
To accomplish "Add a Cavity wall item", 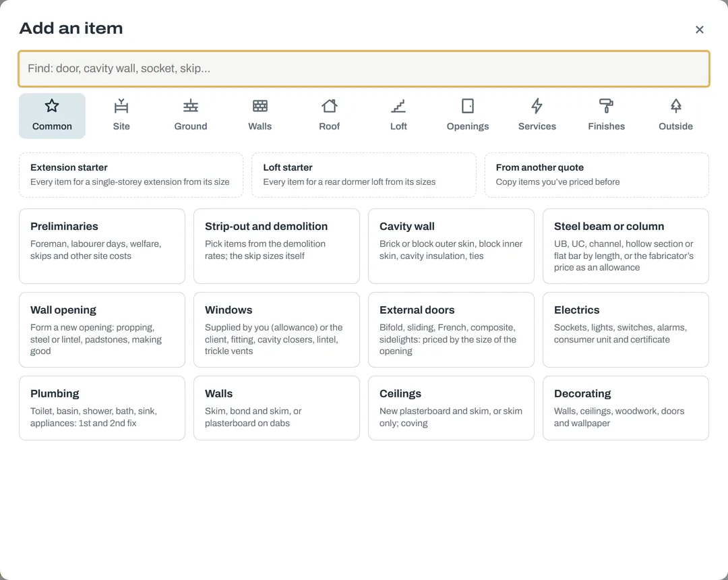I will point(451,246).
